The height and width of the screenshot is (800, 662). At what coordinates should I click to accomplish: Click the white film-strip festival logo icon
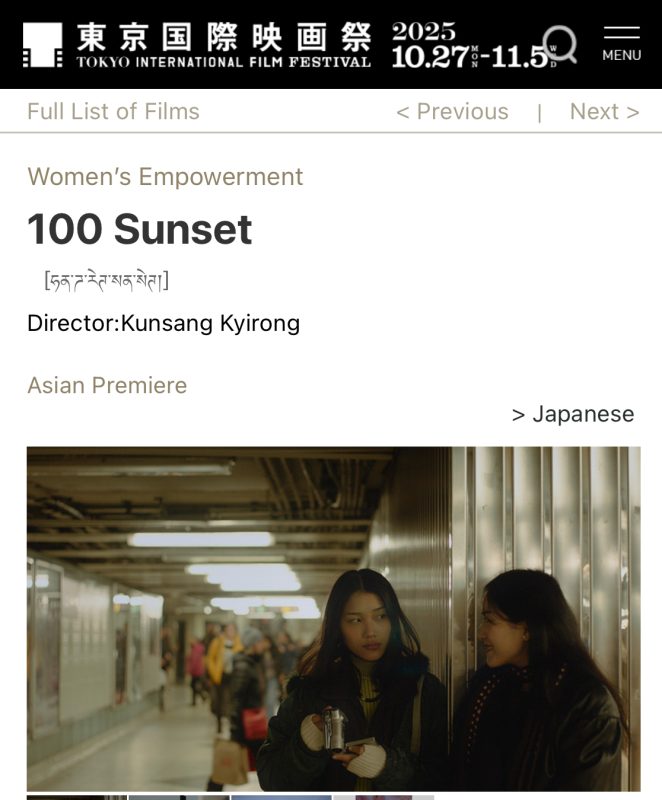point(43,45)
